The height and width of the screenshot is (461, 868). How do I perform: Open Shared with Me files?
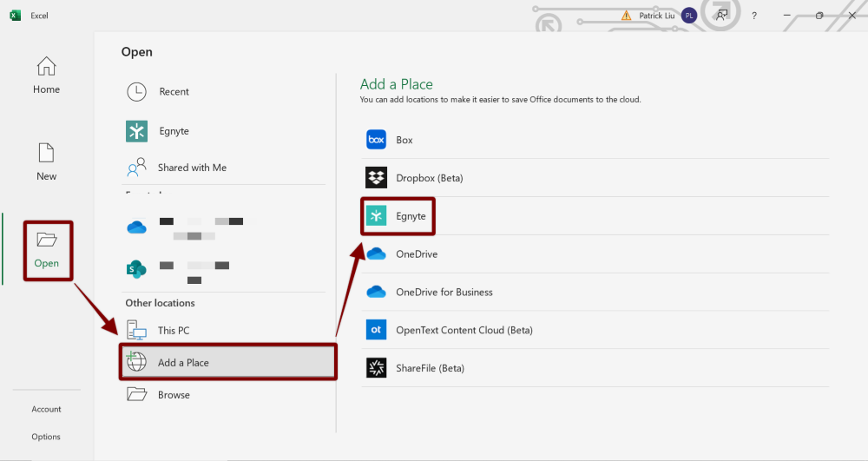point(224,168)
